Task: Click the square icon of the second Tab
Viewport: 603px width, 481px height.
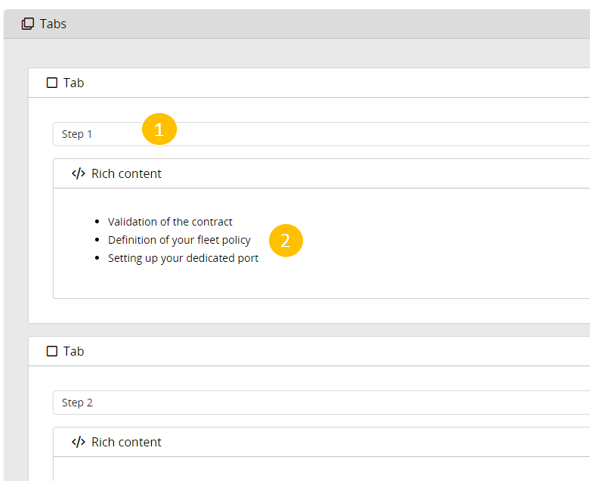Action: pos(52,351)
